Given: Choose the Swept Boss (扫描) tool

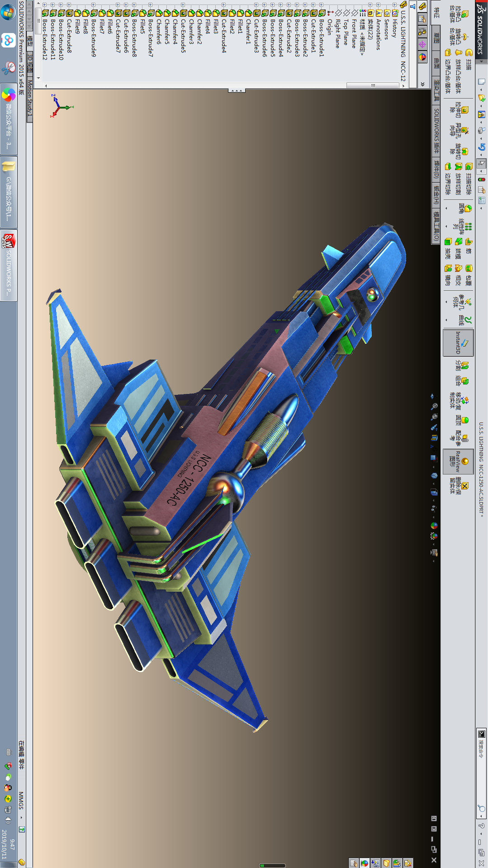Looking at the screenshot, I should pos(469,60).
